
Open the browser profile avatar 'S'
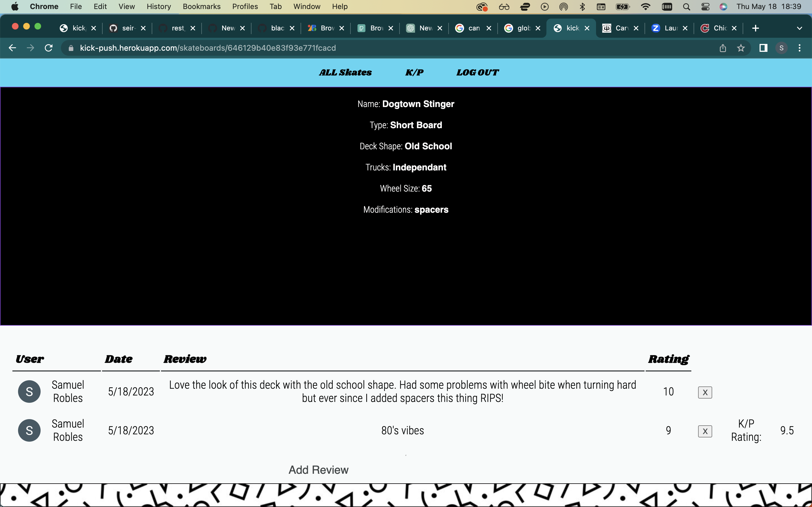click(781, 48)
